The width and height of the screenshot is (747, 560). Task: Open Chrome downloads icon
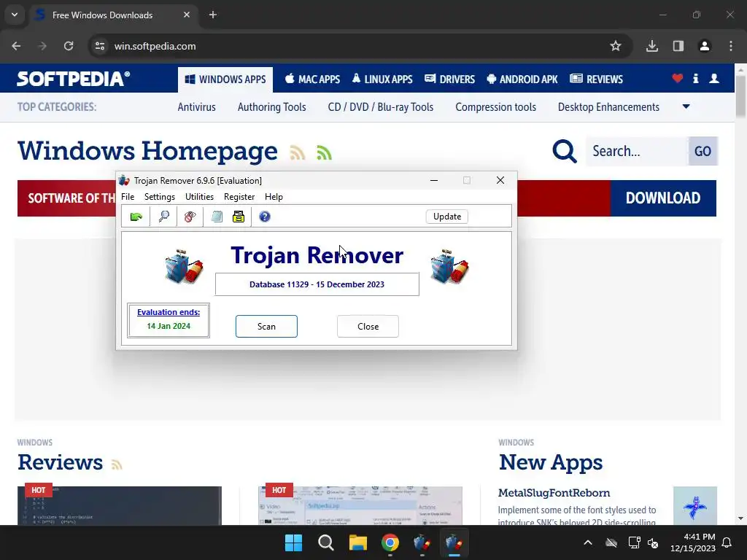click(652, 46)
